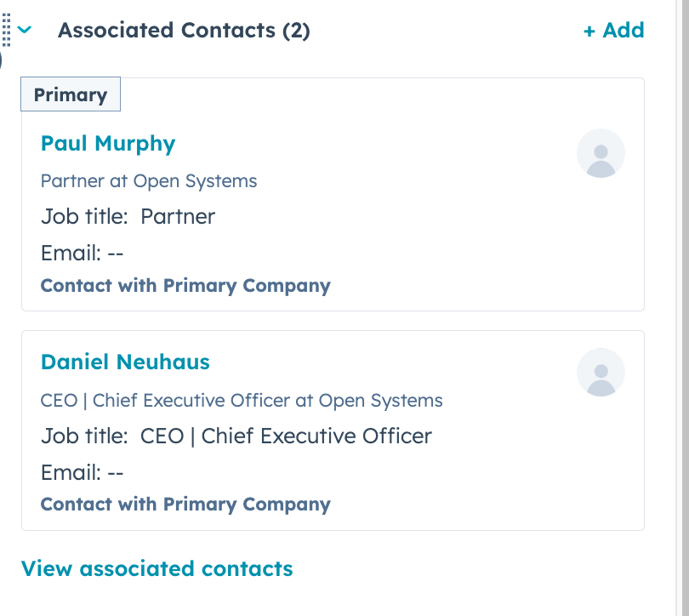The width and height of the screenshot is (689, 616).
Task: Click the Primary badge label
Action: click(x=71, y=94)
